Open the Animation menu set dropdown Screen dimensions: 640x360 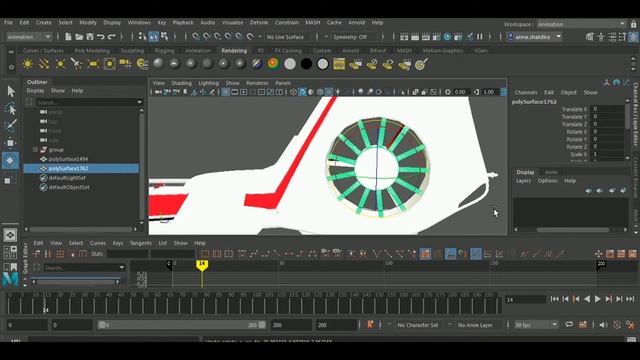point(29,37)
